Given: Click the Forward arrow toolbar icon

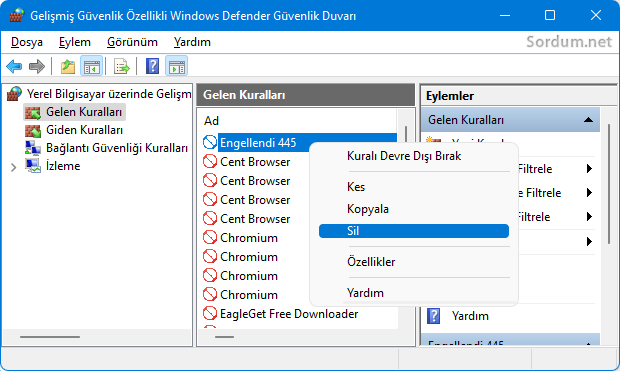Looking at the screenshot, I should click(x=37, y=66).
